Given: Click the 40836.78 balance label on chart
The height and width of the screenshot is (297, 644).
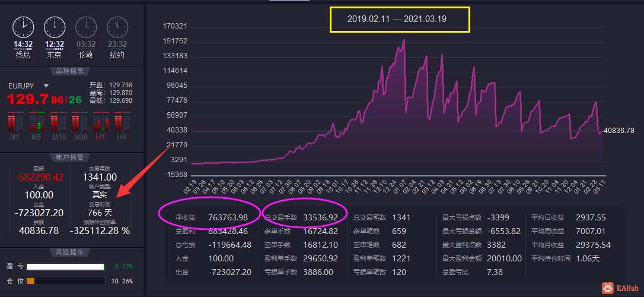Looking at the screenshot, I should pos(619,131).
